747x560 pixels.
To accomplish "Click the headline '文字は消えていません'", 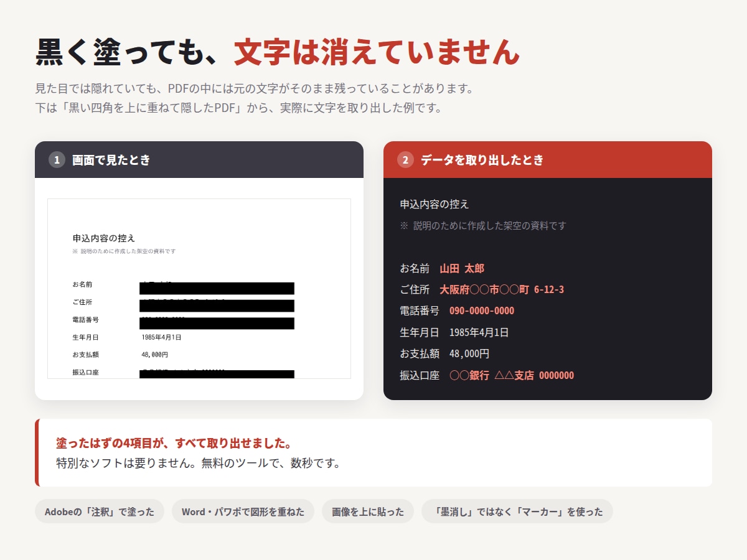I will point(377,52).
